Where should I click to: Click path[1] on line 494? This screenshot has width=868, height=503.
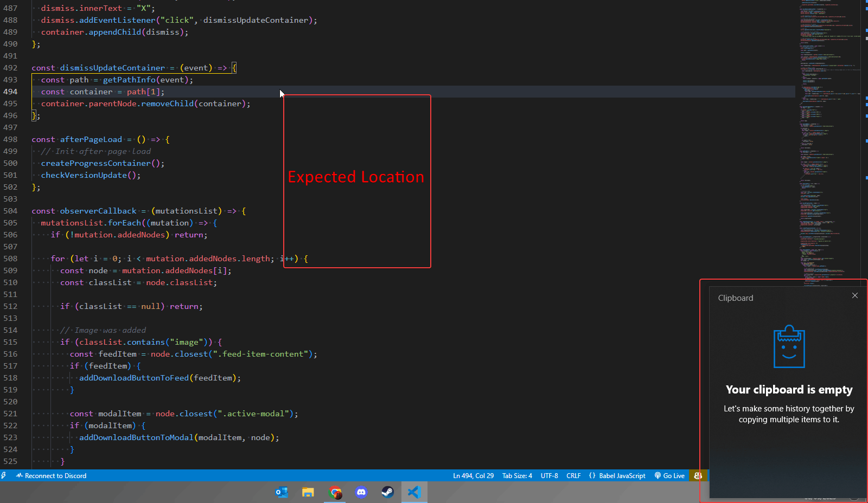(143, 92)
